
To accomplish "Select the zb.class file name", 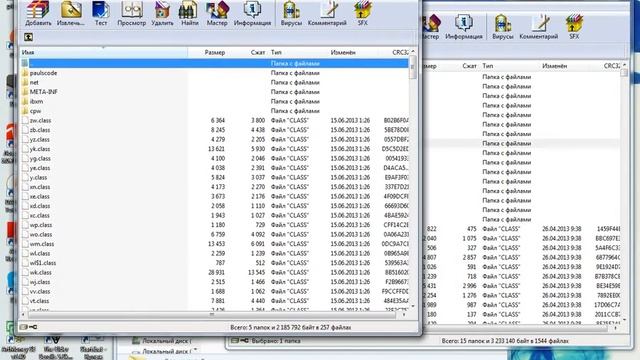I will pos(40,130).
